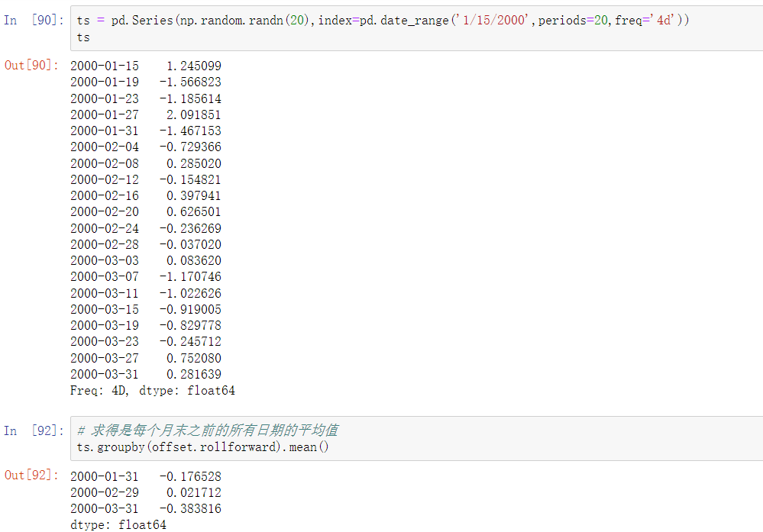Viewport: 763px width, 532px height.
Task: Click output row 2000-02-12 value -0.154821
Action: coord(146,179)
